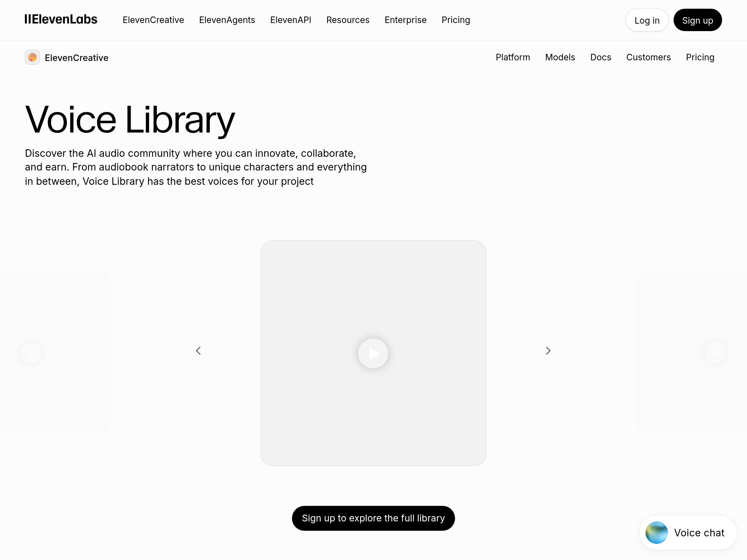Open Docs in ElevenCreative sub-navigation

600,57
